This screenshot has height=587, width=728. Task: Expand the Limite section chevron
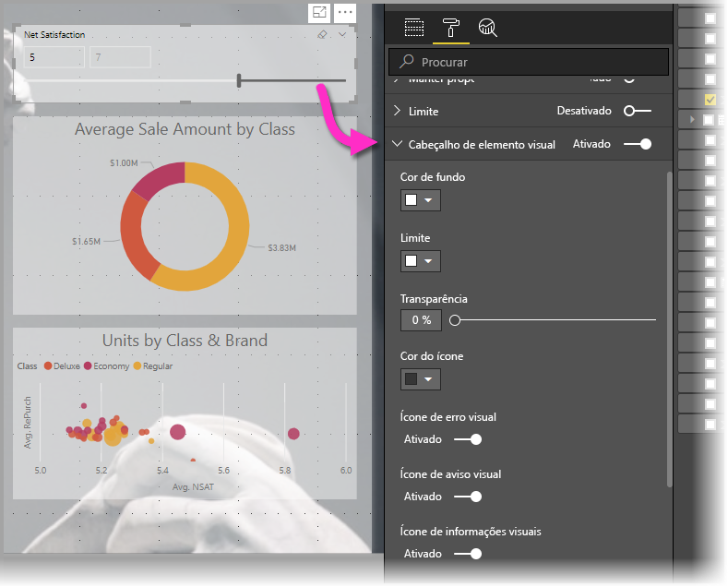tap(397, 111)
